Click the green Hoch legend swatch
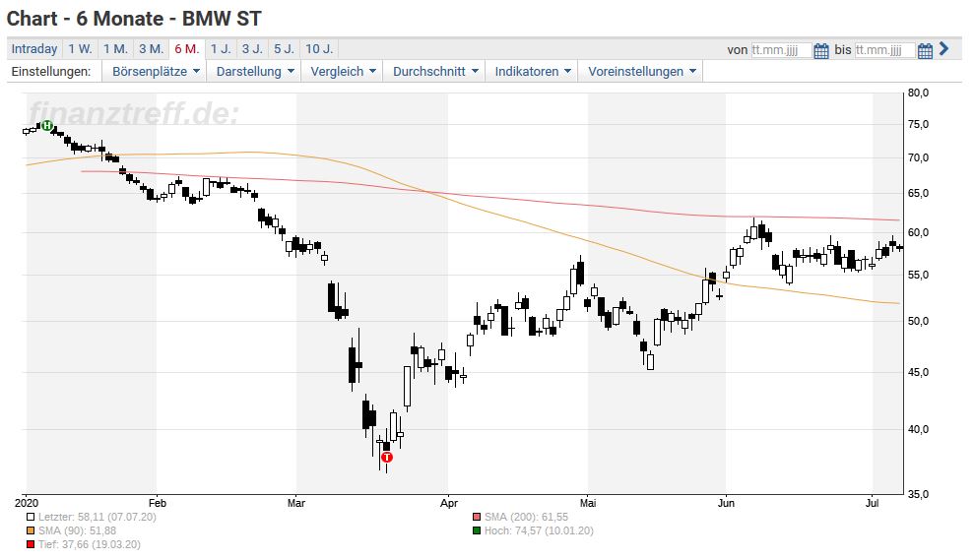975x560 pixels. pos(477,530)
